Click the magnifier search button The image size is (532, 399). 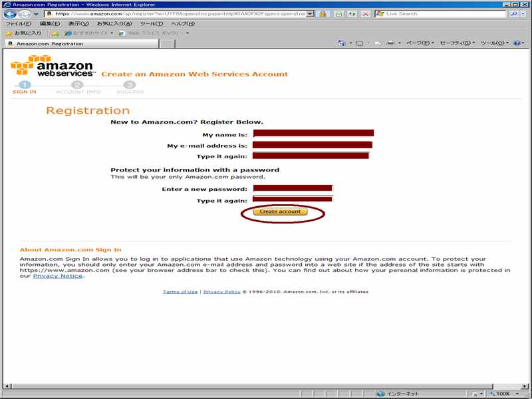point(514,14)
